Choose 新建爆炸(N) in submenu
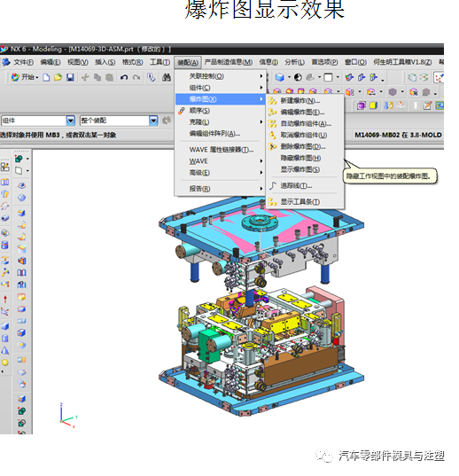The height and width of the screenshot is (476, 459). 305,101
